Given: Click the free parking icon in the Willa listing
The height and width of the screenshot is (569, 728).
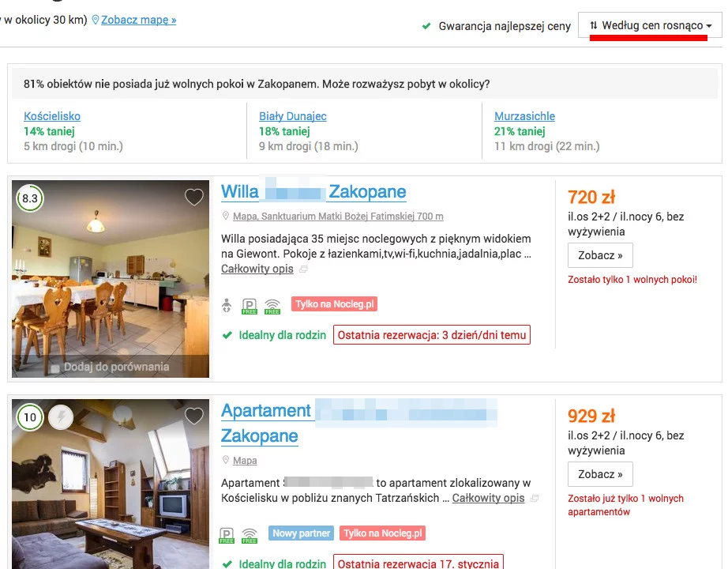Looking at the screenshot, I should (x=250, y=307).
